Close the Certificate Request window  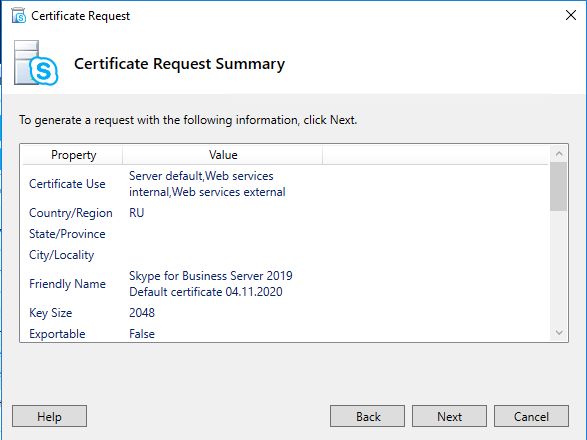tap(571, 15)
